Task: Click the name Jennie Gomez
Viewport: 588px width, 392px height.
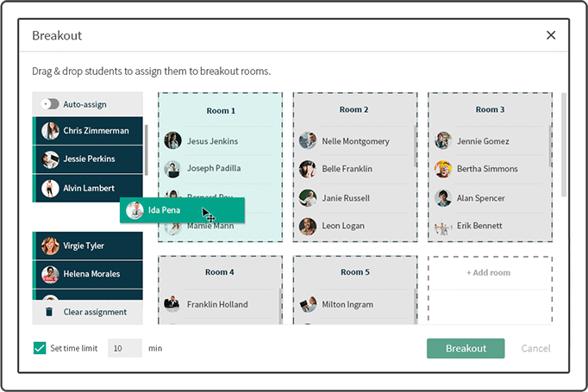Action: pos(483,141)
